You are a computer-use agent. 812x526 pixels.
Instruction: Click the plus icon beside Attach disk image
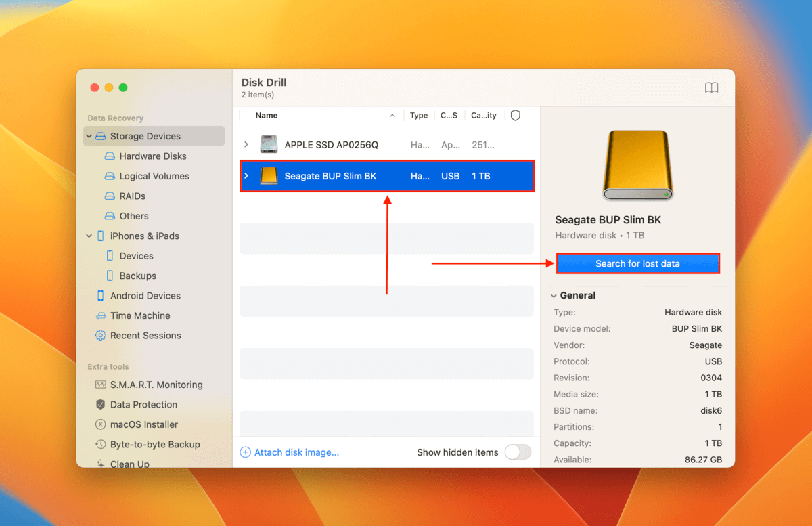pos(246,452)
